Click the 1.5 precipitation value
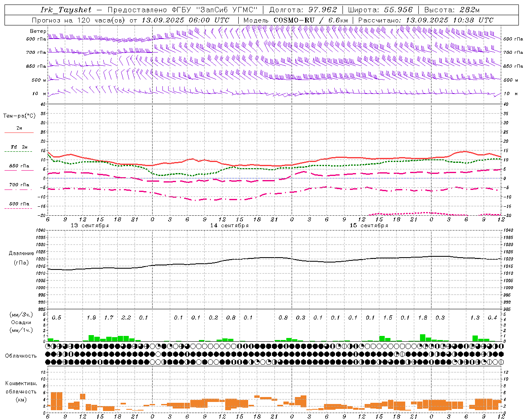Image resolution: width=525 pixels, height=420 pixels. [x=388, y=318]
